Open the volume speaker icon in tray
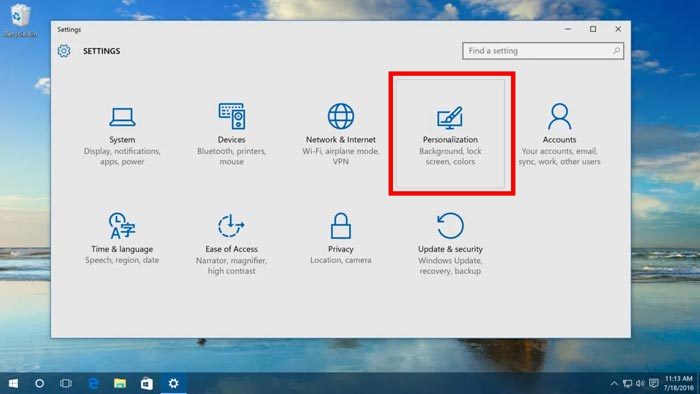Image resolution: width=700 pixels, height=394 pixels. (x=640, y=383)
